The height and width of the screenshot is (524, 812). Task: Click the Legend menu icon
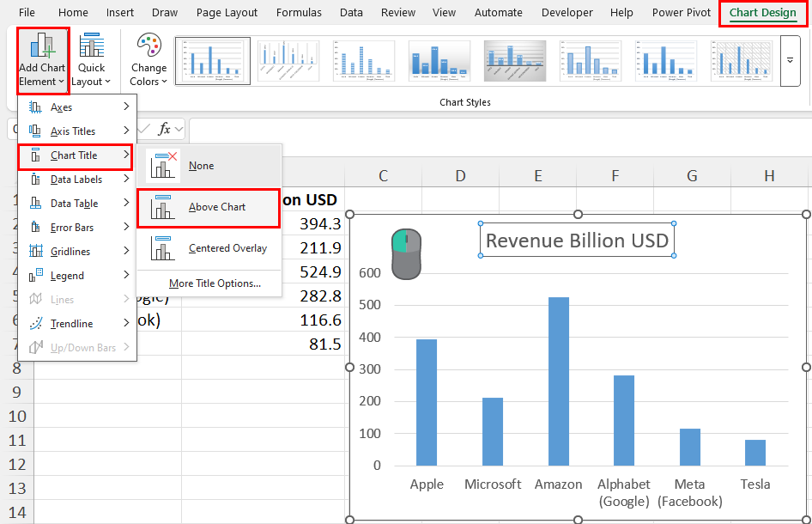35,275
